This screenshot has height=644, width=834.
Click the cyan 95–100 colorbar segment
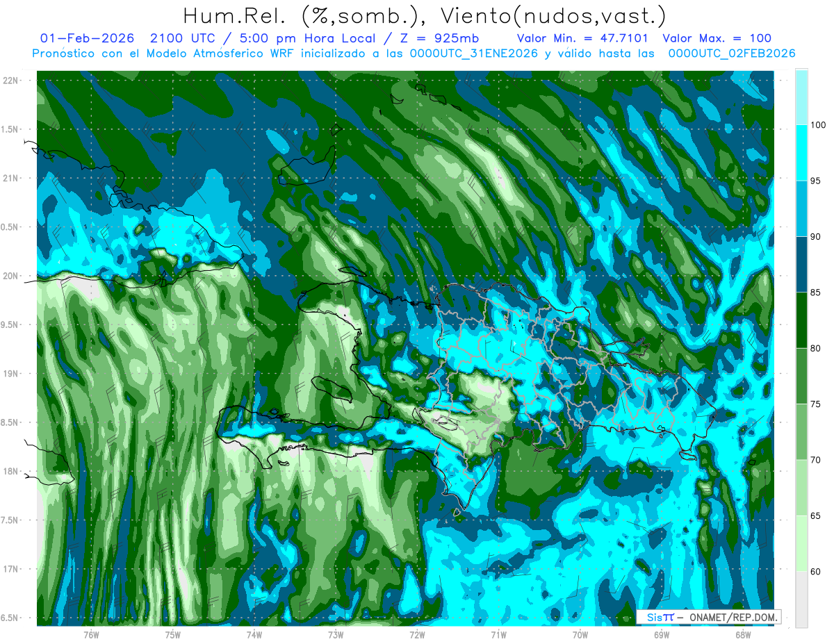(801, 153)
